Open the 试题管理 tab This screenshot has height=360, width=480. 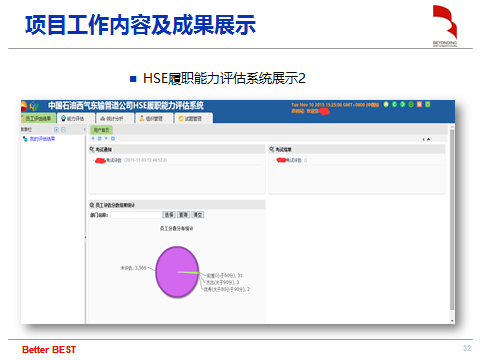[193, 118]
